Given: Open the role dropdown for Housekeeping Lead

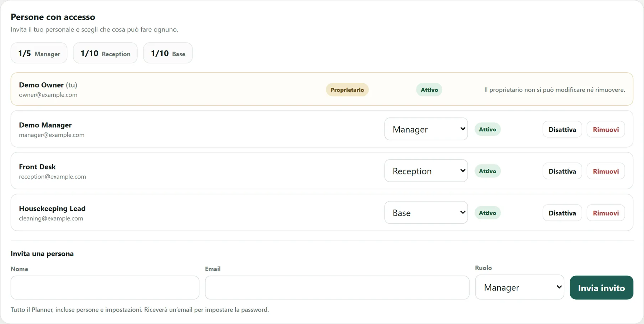Looking at the screenshot, I should click(x=426, y=213).
